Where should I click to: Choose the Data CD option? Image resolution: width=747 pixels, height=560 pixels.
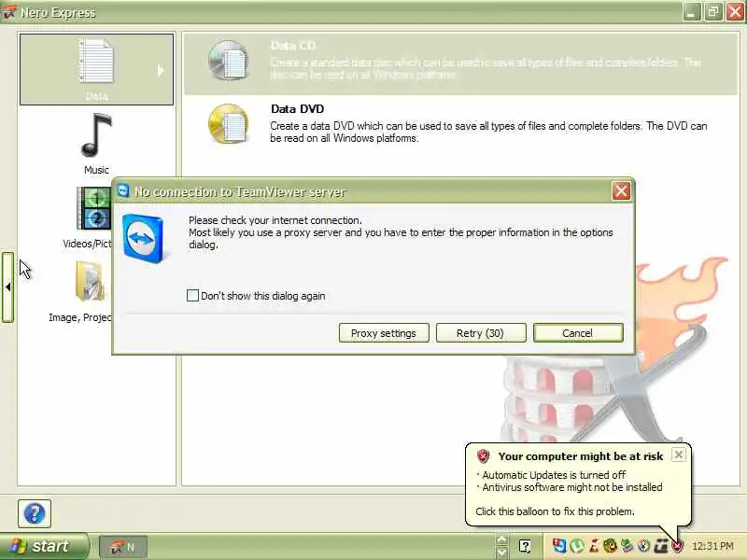(460, 63)
